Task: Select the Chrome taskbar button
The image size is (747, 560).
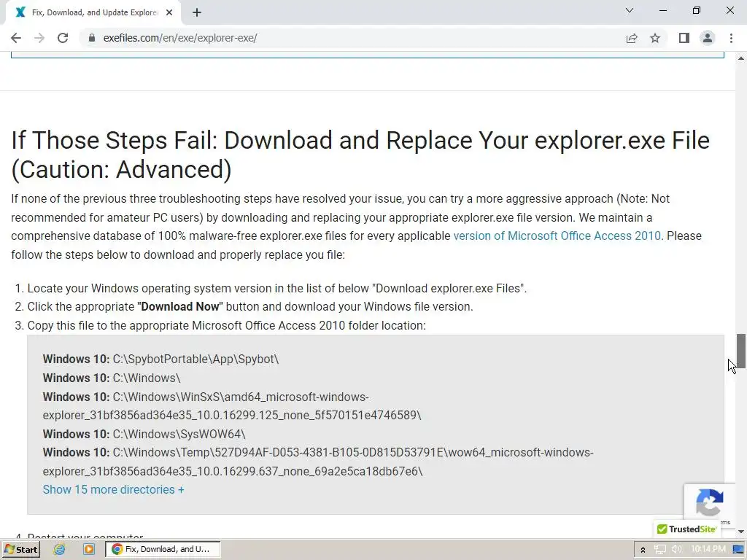Action: click(162, 550)
